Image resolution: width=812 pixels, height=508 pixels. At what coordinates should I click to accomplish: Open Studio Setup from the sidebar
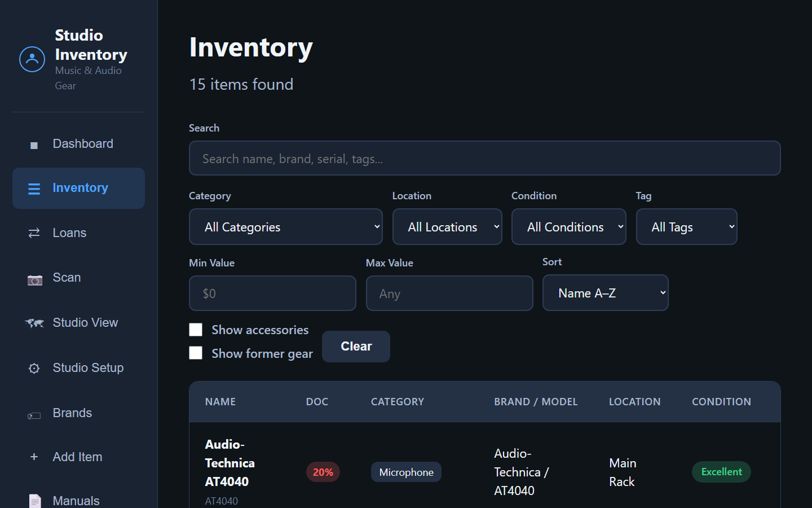click(x=78, y=368)
